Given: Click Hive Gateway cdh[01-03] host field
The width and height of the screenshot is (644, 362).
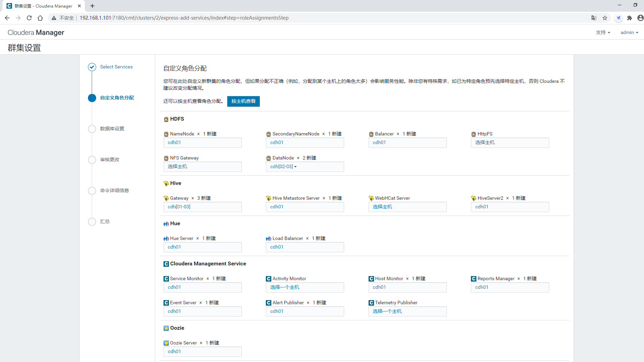Looking at the screenshot, I should tap(203, 207).
